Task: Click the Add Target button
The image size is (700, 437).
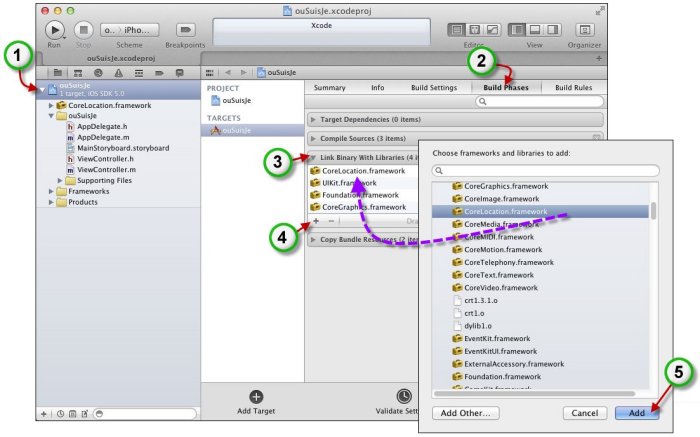Action: click(256, 402)
